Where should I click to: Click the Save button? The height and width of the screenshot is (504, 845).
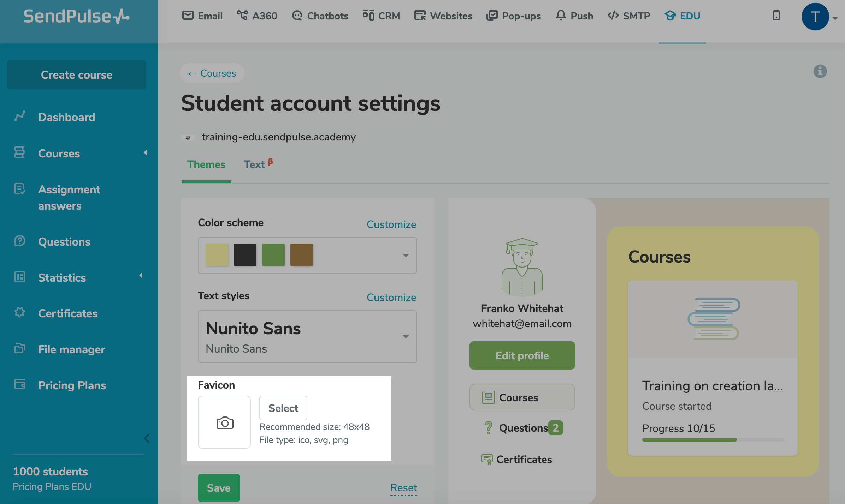click(219, 488)
